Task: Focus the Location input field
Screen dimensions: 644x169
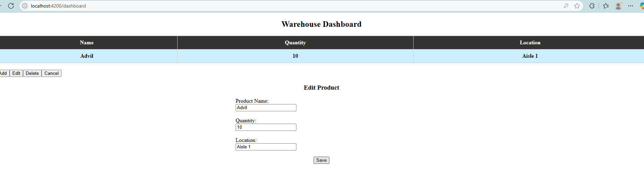Action: (266, 147)
